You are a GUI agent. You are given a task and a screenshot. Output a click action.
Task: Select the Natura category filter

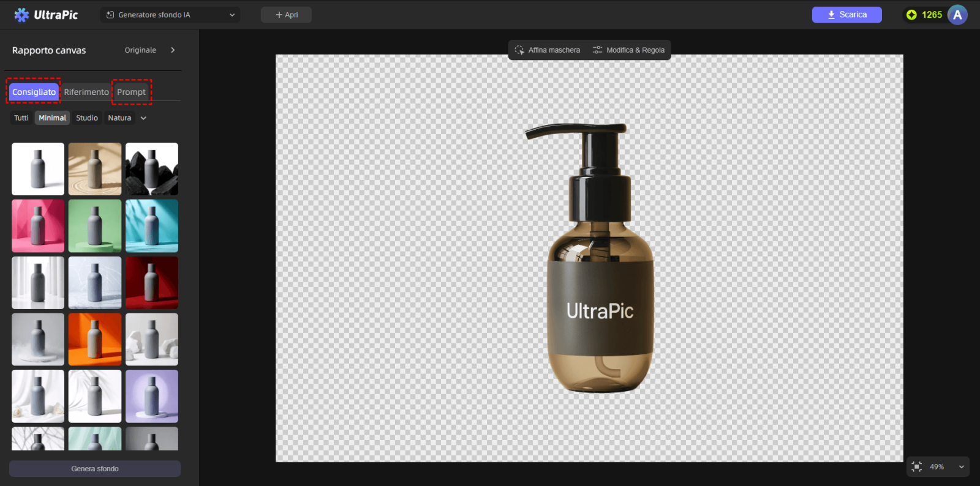(119, 118)
